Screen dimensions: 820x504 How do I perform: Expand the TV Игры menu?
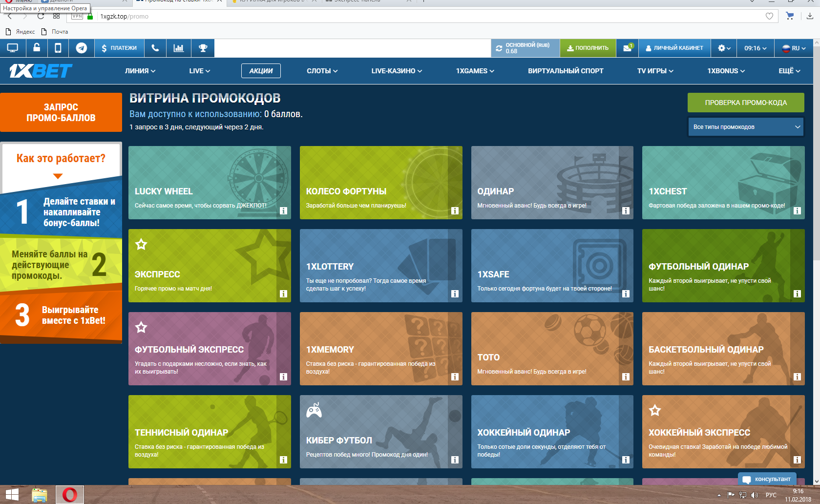[655, 71]
